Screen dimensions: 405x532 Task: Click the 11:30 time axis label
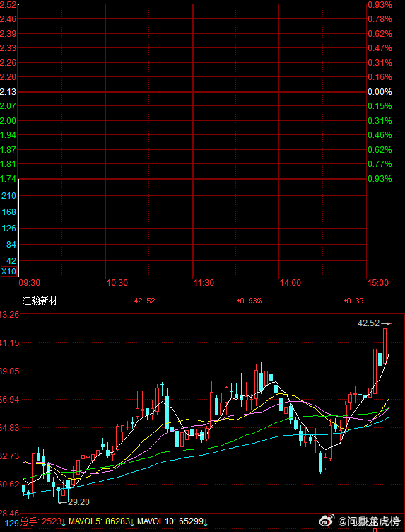pos(204,283)
